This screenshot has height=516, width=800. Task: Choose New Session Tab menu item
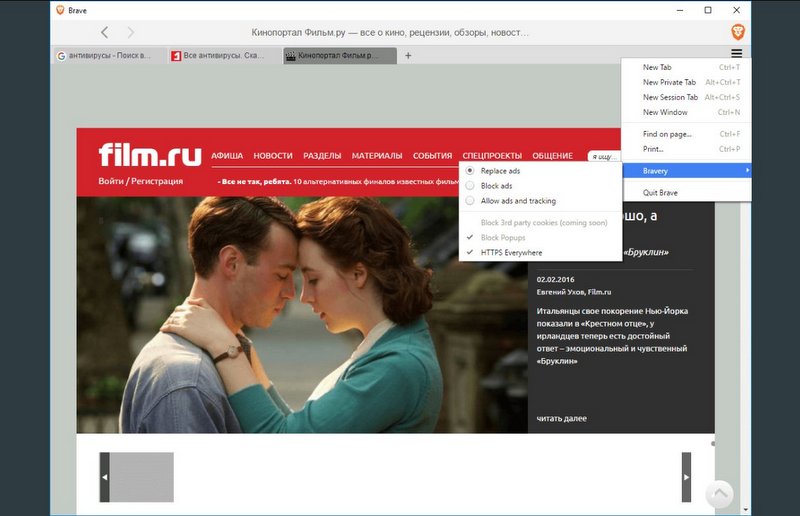click(686, 97)
